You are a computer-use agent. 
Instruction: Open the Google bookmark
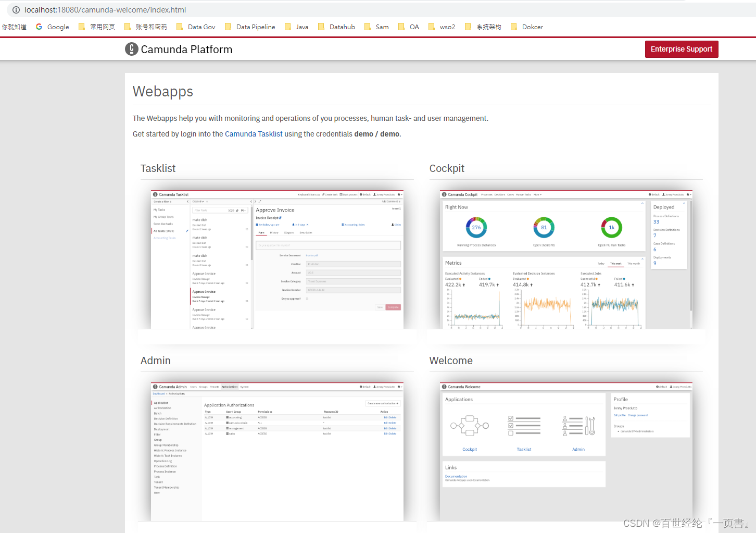(52, 27)
